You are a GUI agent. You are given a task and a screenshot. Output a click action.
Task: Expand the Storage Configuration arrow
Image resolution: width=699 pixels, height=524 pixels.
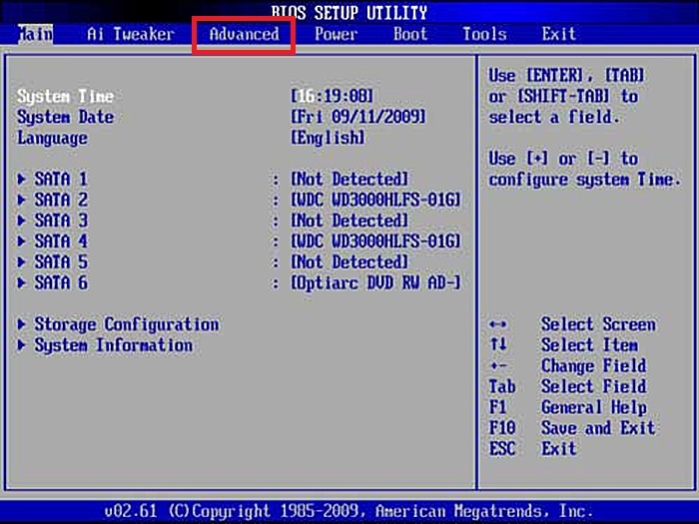21,324
